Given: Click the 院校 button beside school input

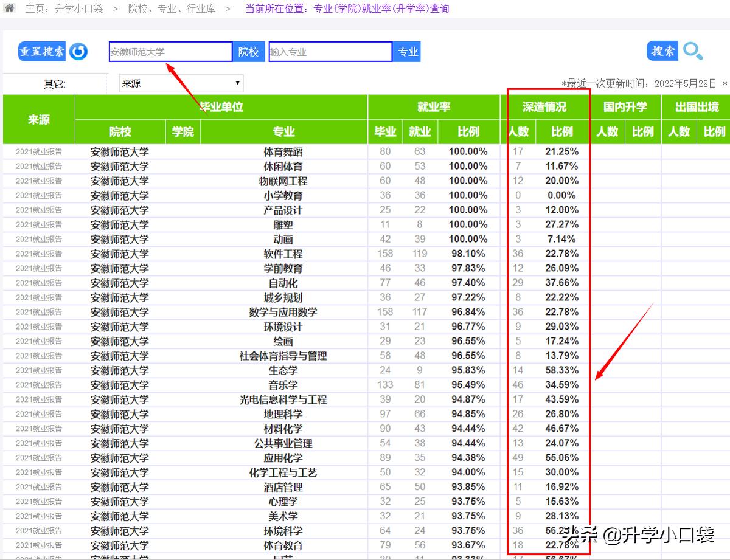Looking at the screenshot, I should pyautogui.click(x=248, y=52).
